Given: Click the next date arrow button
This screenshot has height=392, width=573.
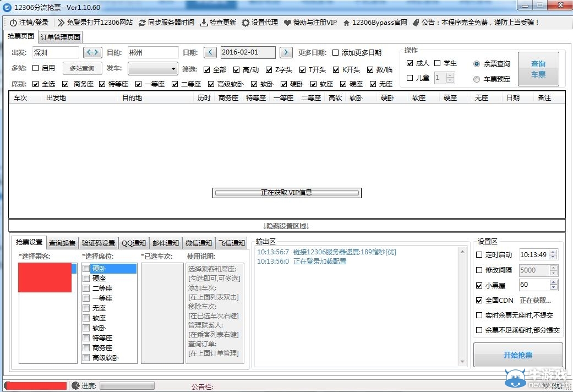Looking at the screenshot, I should pos(286,52).
